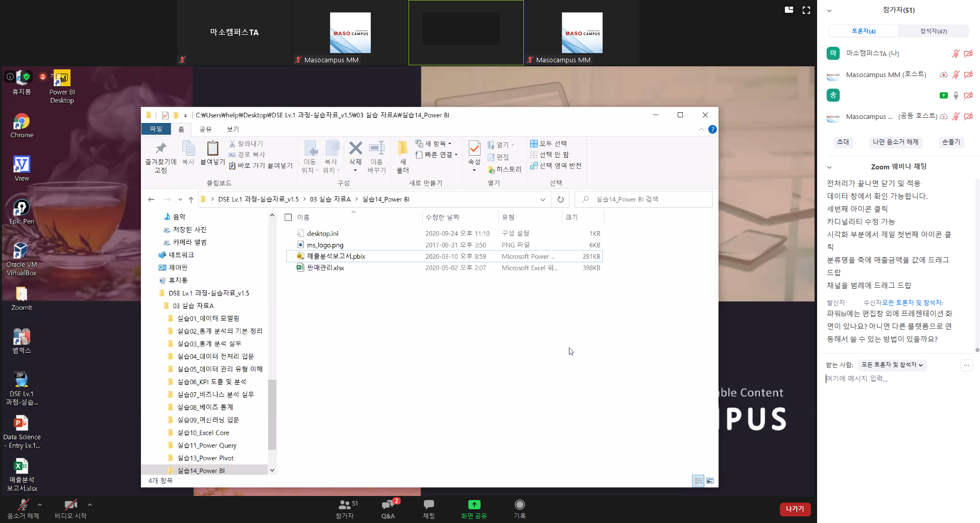980x523 pixels.
Task: Click the new folder icon in ribbon
Action: click(402, 149)
